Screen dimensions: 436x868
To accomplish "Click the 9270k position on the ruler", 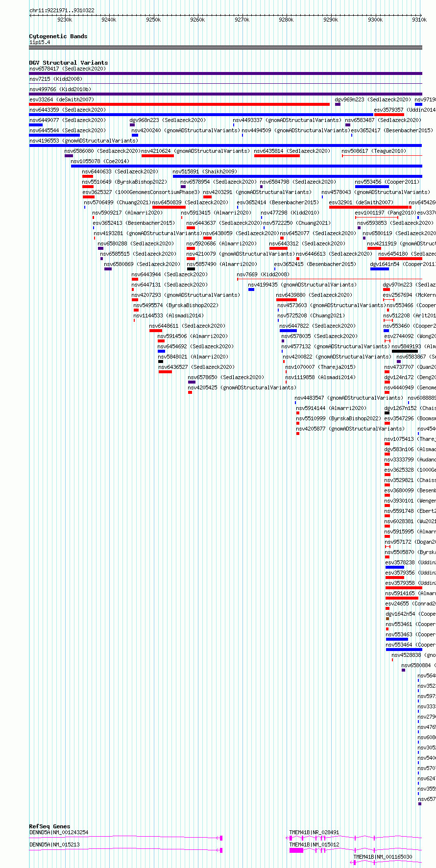I will [242, 20].
